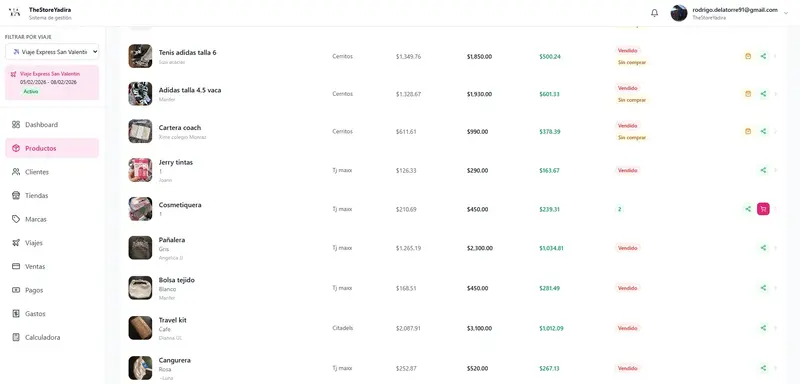Image resolution: width=800 pixels, height=384 pixels.
Task: Share the Adidas talla 4.5 vaca product
Action: click(x=763, y=94)
